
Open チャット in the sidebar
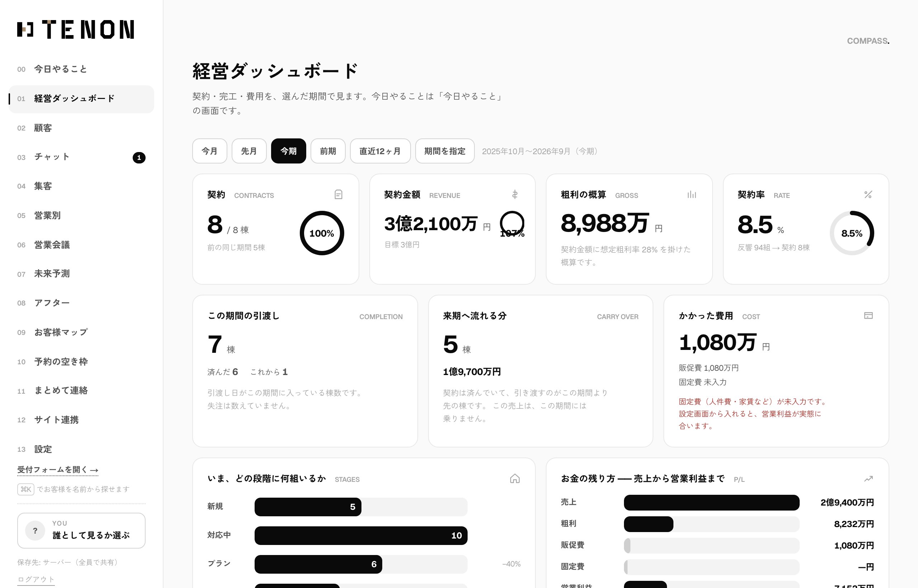coord(81,157)
